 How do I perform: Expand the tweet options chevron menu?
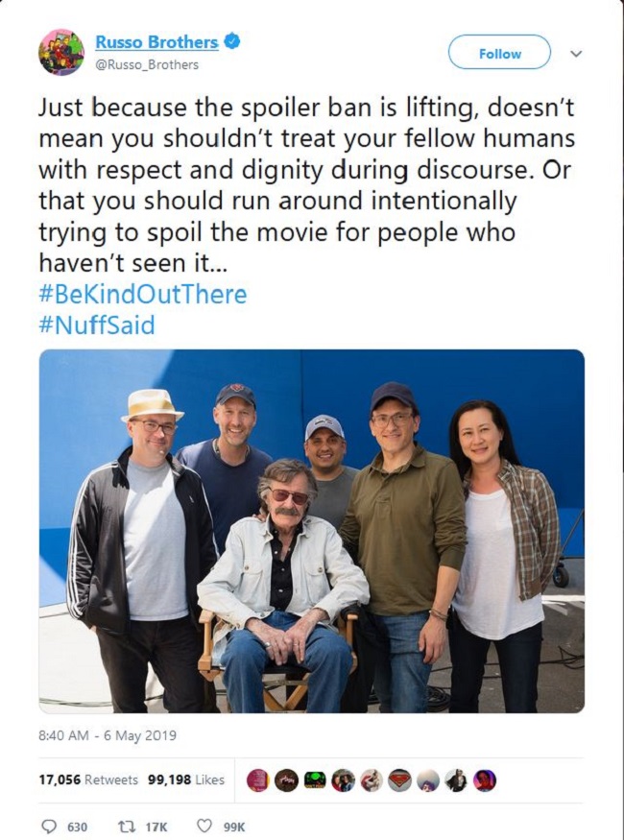click(x=576, y=54)
